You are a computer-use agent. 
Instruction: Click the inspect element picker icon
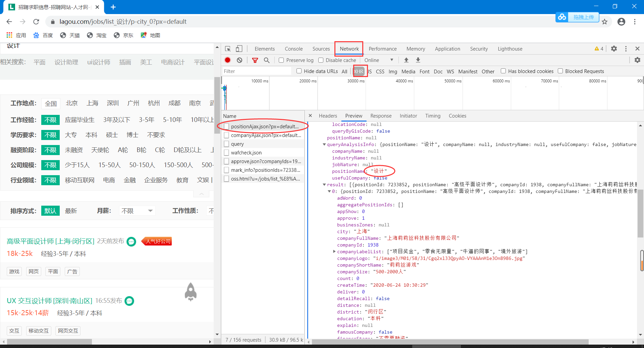pos(228,49)
